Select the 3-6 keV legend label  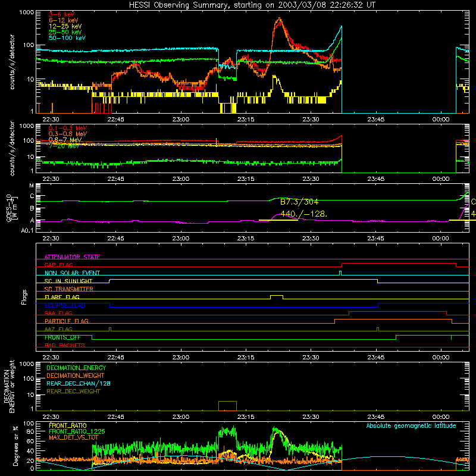(x=62, y=14)
